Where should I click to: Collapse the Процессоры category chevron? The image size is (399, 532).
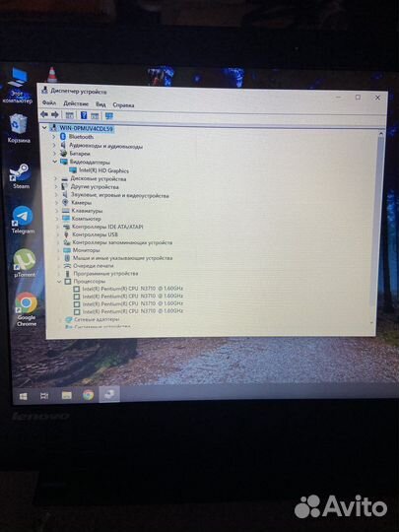coord(59,281)
